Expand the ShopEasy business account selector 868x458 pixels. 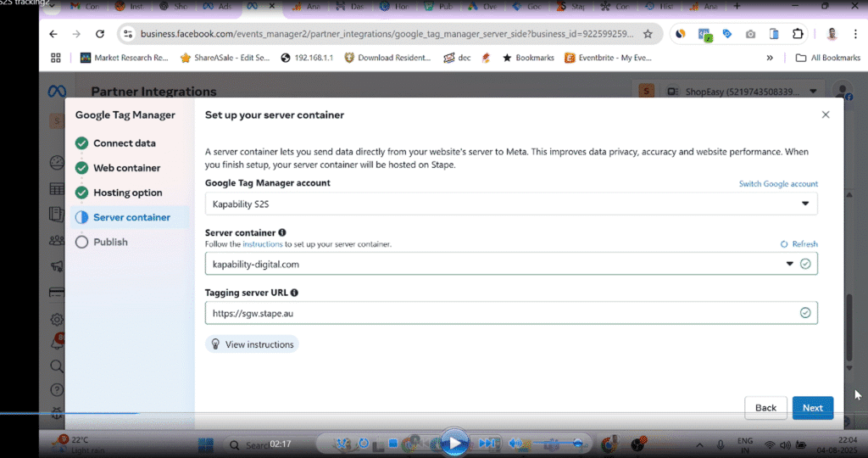(x=812, y=92)
